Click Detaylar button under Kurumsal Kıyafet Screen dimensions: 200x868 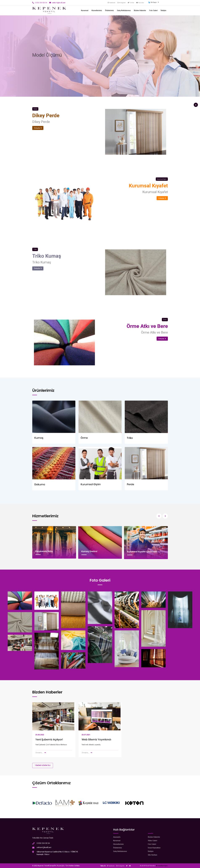tap(162, 198)
